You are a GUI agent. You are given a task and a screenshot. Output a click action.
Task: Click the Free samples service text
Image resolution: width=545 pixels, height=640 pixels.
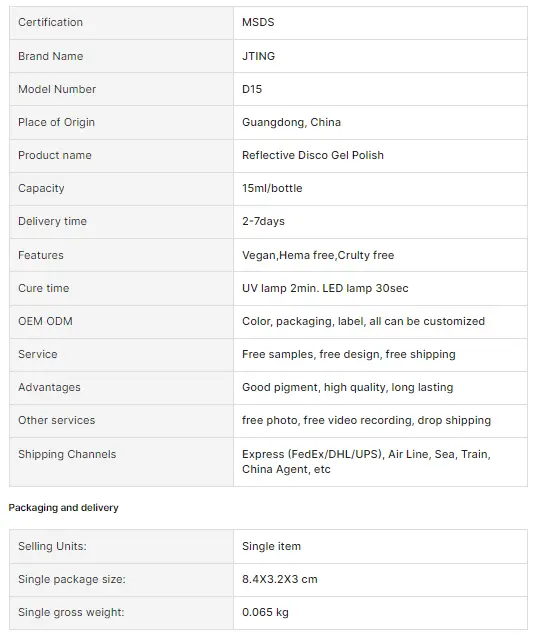(x=349, y=354)
